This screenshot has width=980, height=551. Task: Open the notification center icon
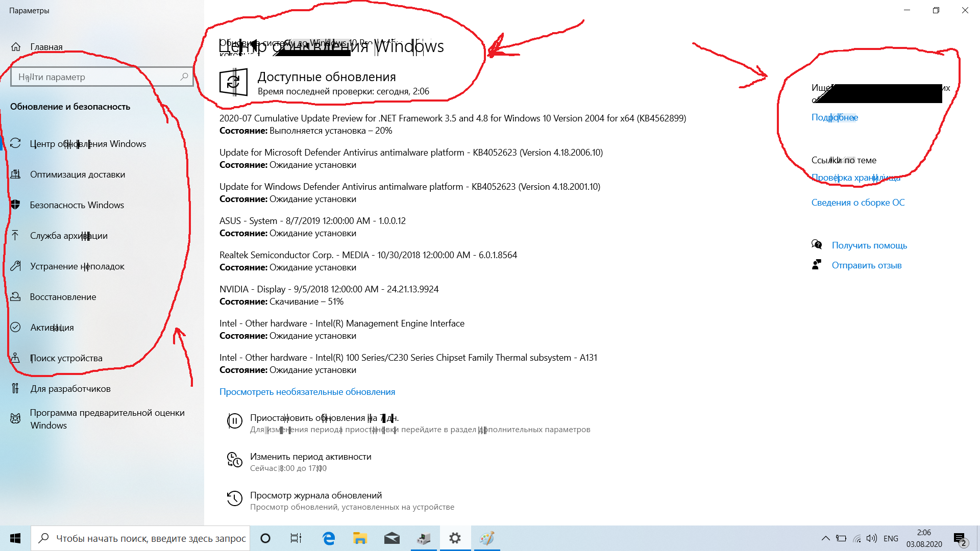pyautogui.click(x=959, y=538)
